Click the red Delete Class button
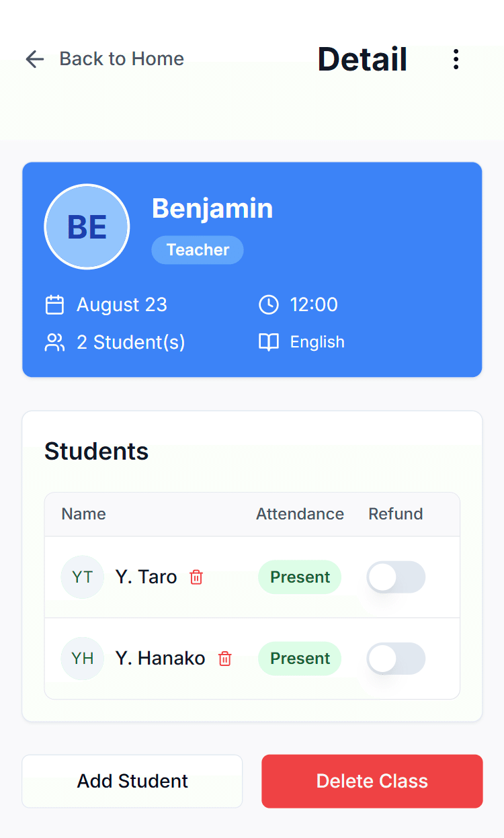The width and height of the screenshot is (504, 838). (x=372, y=781)
